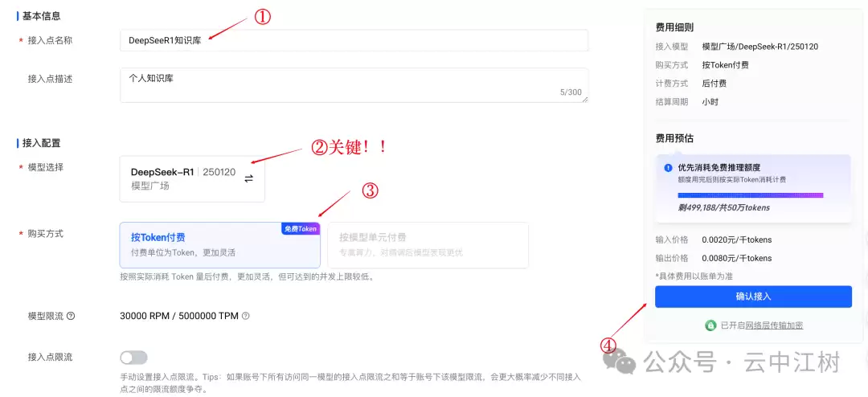Toggle the 接入点限流 switch
Image resolution: width=868 pixels, height=397 pixels.
[x=134, y=358]
